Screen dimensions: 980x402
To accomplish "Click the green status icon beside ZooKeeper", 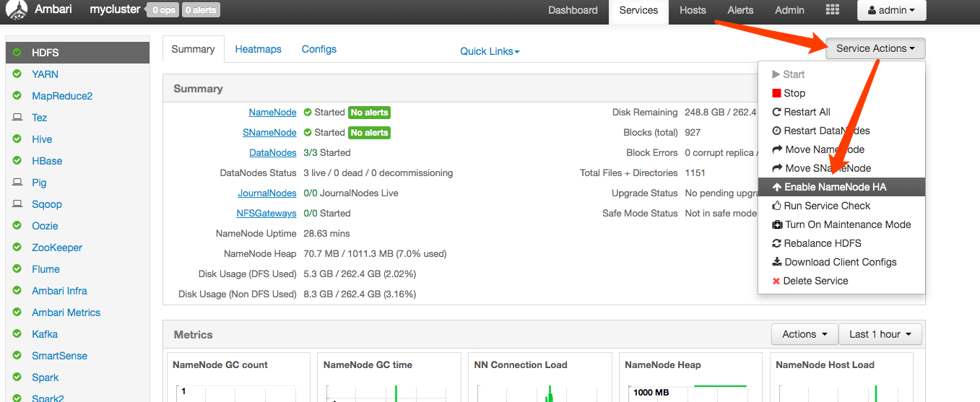I will (x=17, y=248).
